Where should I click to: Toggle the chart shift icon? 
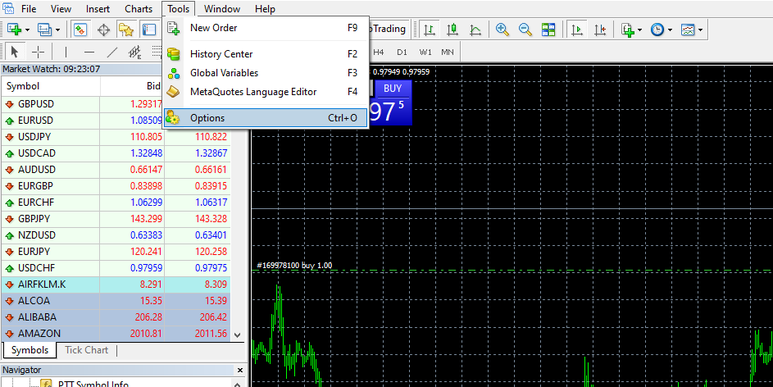600,30
